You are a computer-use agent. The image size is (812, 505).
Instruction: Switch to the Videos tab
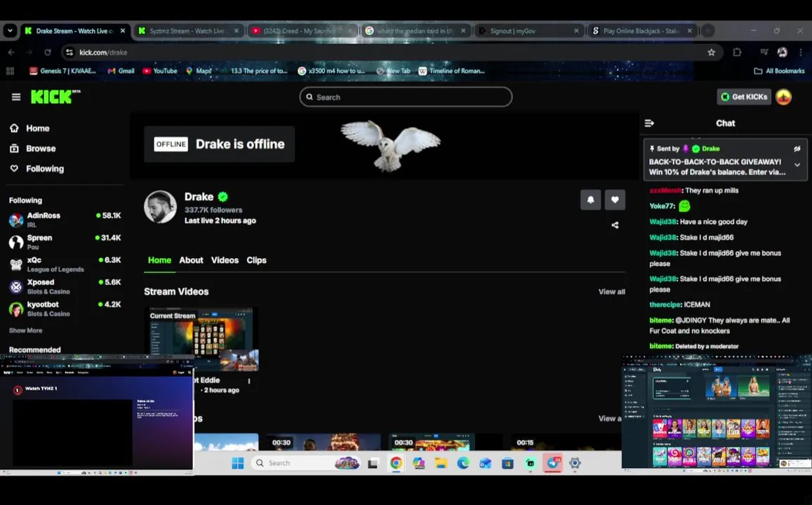(x=225, y=260)
